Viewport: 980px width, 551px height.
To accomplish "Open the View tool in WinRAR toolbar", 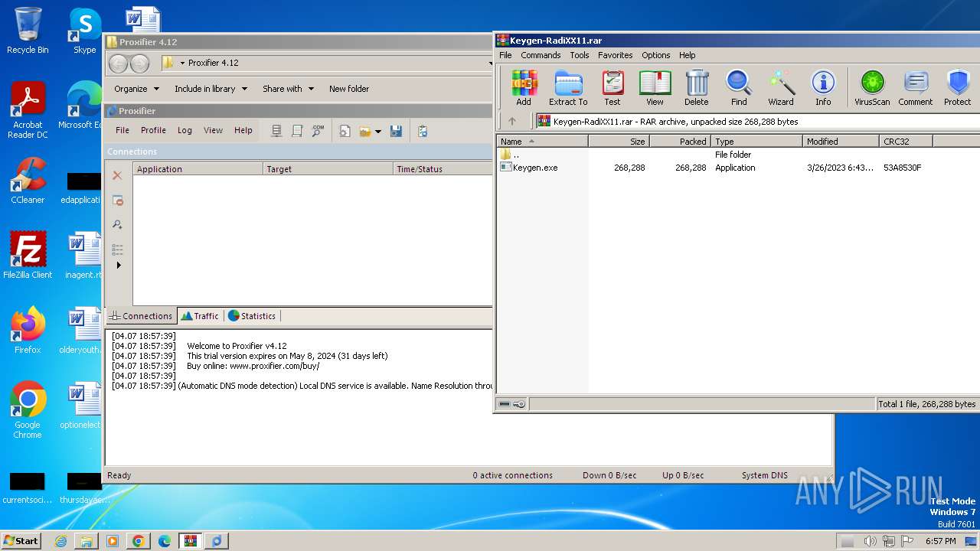I will click(655, 88).
